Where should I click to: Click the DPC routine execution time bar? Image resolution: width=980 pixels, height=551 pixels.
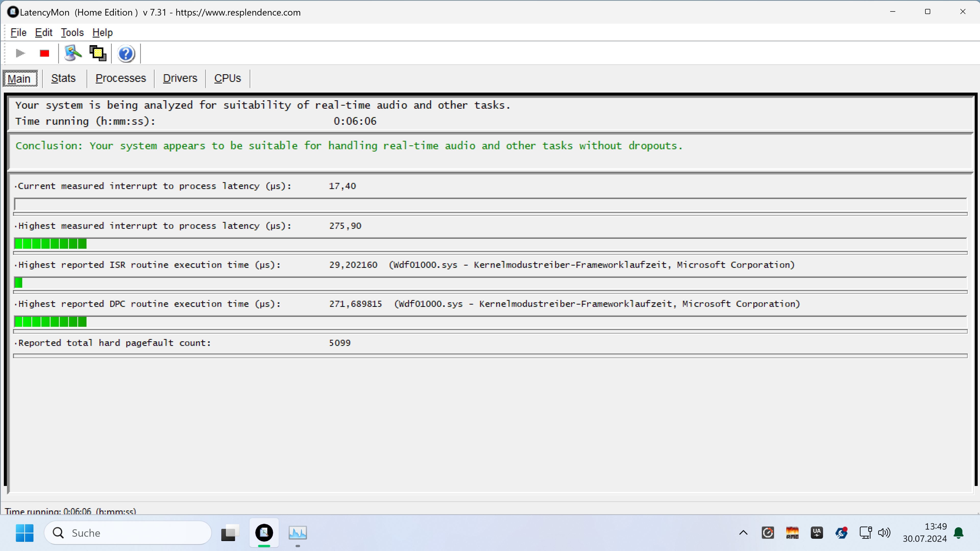(x=490, y=322)
